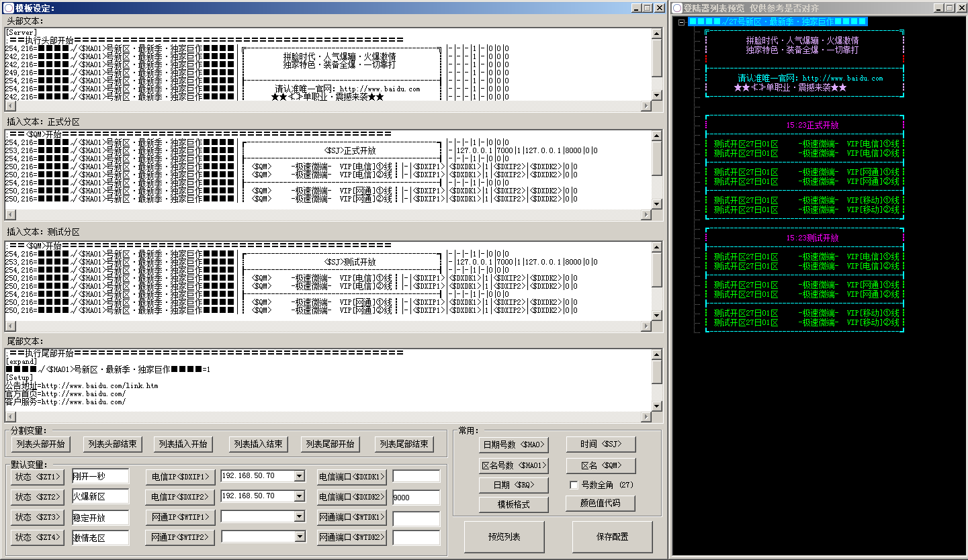Focus the 网通端口 <$WTDK1> input field
The width and height of the screenshot is (968, 560).
pos(416,518)
